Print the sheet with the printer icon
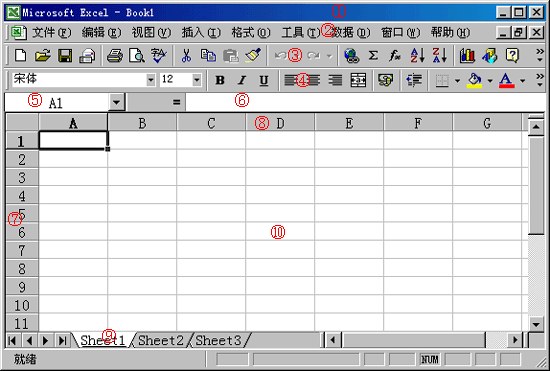The height and width of the screenshot is (371, 550). (x=115, y=55)
